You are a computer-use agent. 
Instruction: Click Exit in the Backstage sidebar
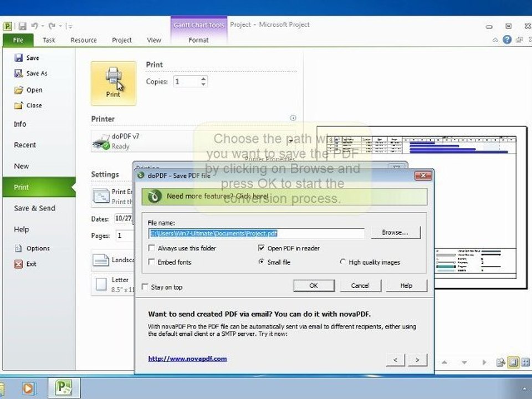25,264
